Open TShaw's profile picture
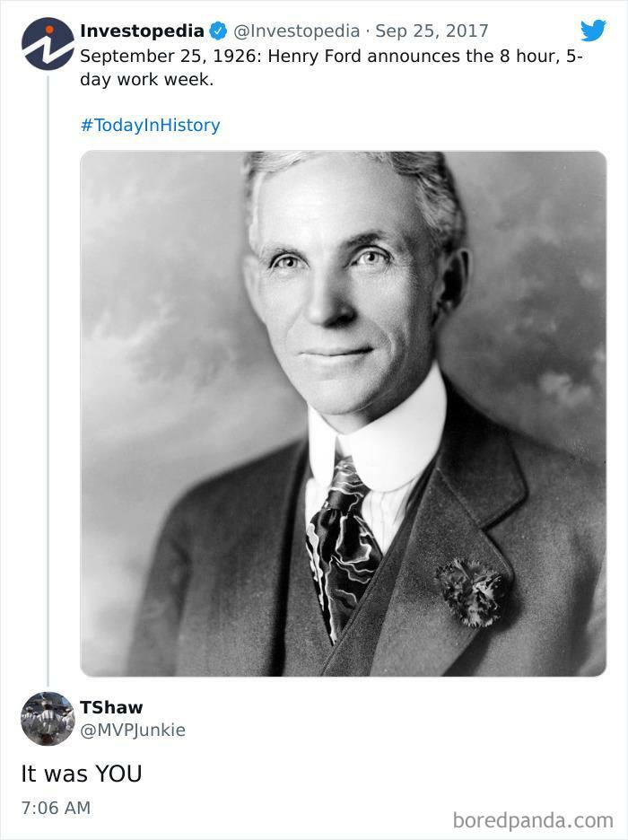Viewport: 628px width, 840px height. 48,718
